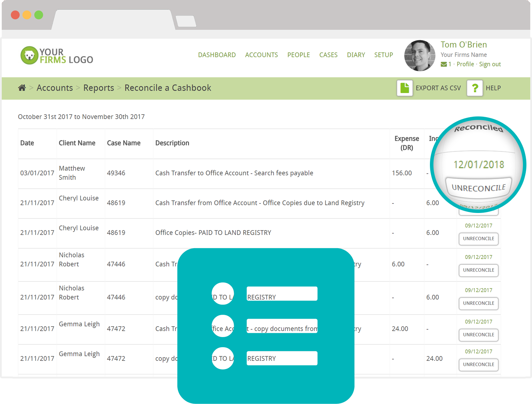Switch to the ACCOUNTS section
Image resolution: width=532 pixels, height=404 pixels.
click(x=261, y=55)
